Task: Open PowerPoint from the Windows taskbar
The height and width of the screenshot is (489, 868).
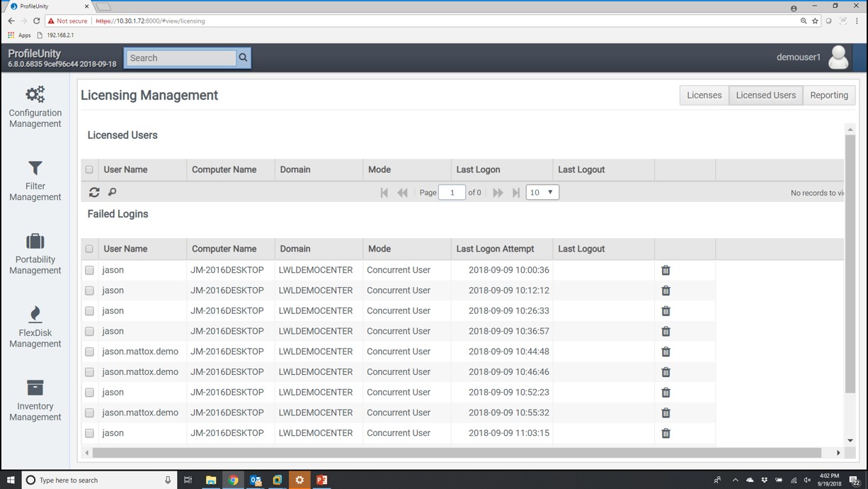Action: click(321, 480)
